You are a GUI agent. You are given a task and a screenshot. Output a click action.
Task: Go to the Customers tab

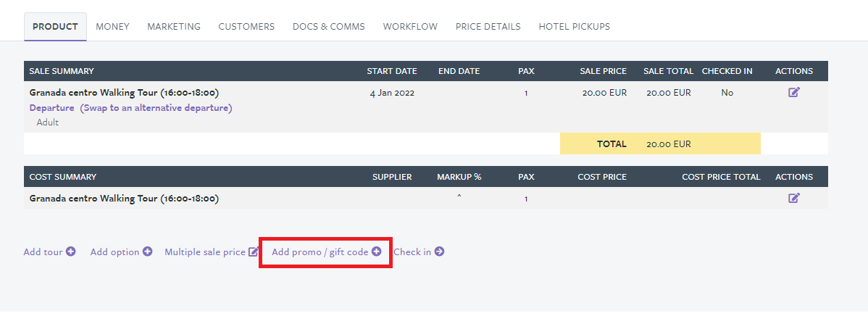(x=246, y=27)
